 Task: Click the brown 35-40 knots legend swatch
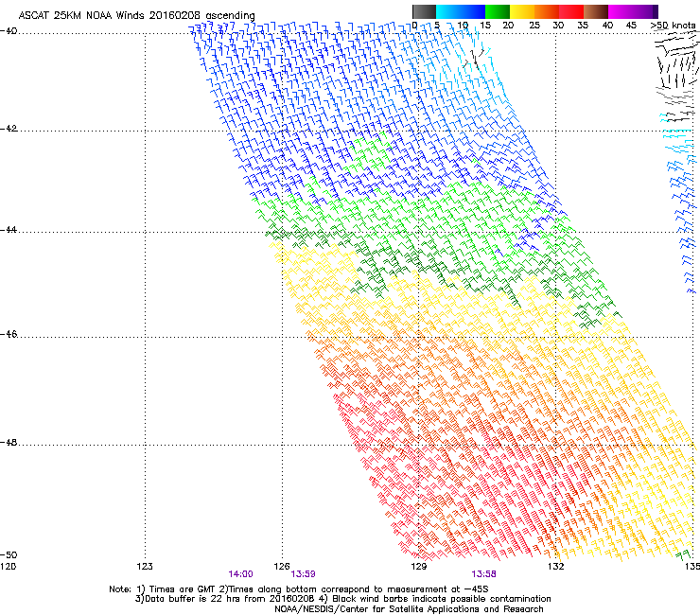(x=596, y=11)
